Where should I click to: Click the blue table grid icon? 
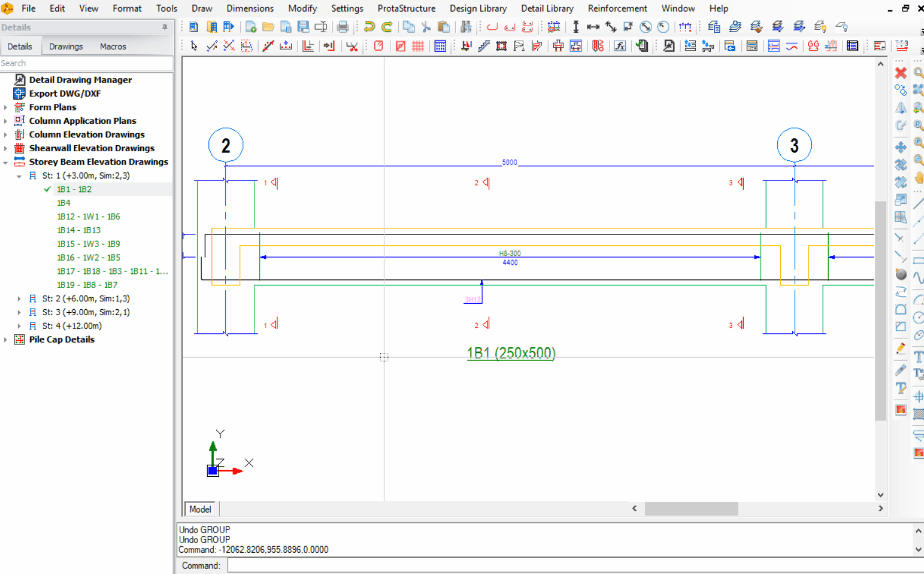click(440, 46)
